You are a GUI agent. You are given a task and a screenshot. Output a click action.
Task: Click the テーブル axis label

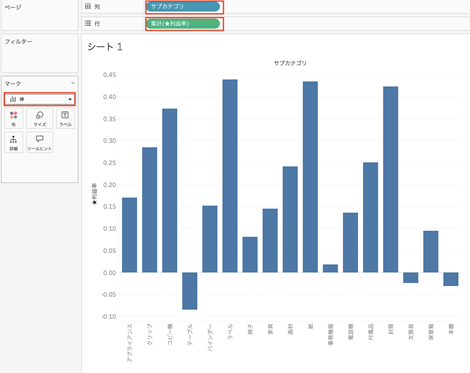coord(190,334)
